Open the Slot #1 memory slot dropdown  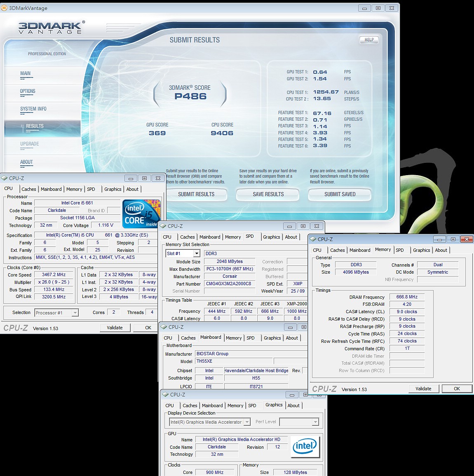pyautogui.click(x=183, y=253)
